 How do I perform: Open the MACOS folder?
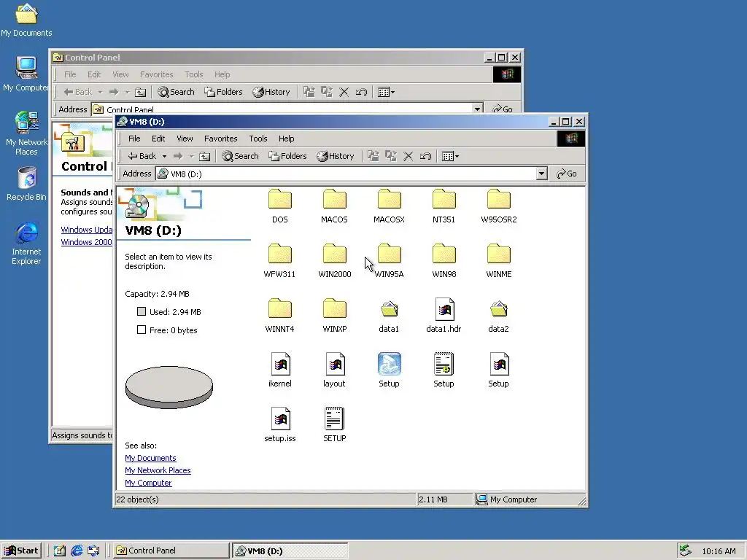pos(334,206)
